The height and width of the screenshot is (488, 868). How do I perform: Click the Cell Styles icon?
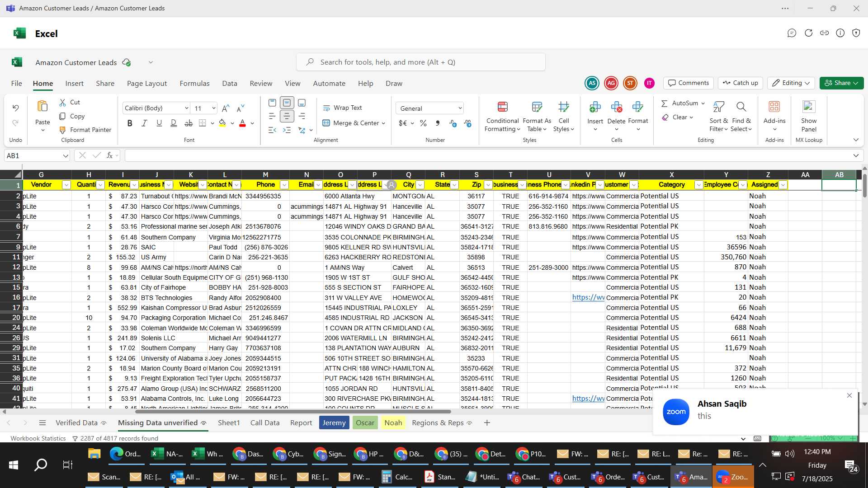click(x=563, y=107)
